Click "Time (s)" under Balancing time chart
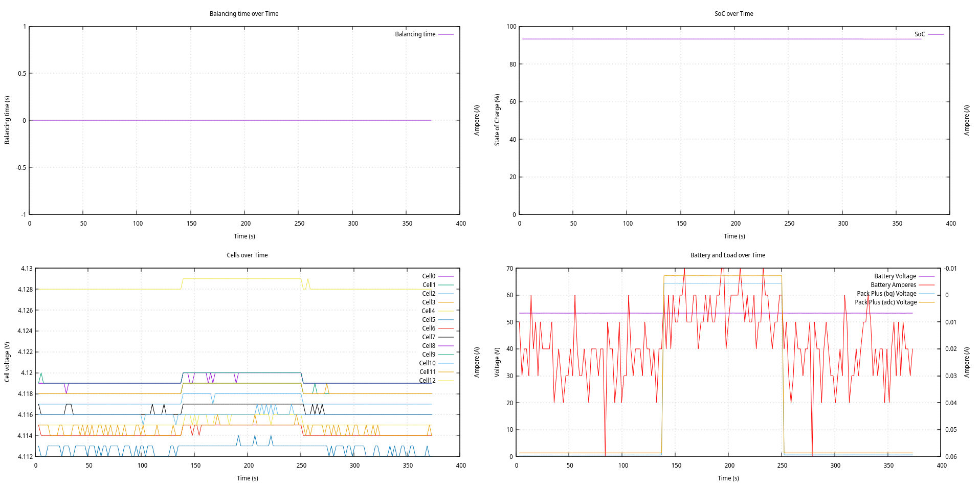 pos(244,236)
